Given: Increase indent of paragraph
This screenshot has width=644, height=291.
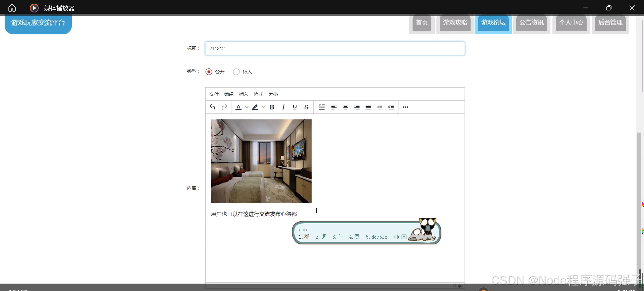Looking at the screenshot, I should point(391,107).
